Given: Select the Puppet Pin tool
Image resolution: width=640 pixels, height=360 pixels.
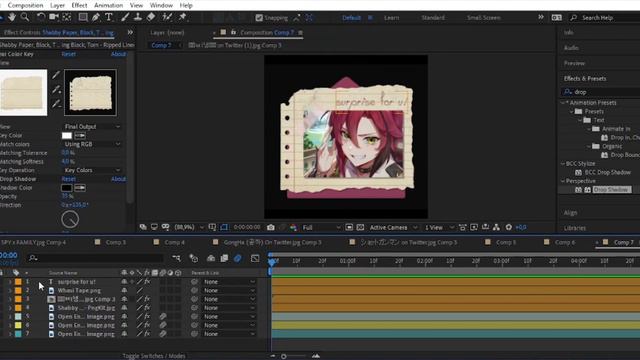Looking at the screenshot, I should click(x=182, y=17).
